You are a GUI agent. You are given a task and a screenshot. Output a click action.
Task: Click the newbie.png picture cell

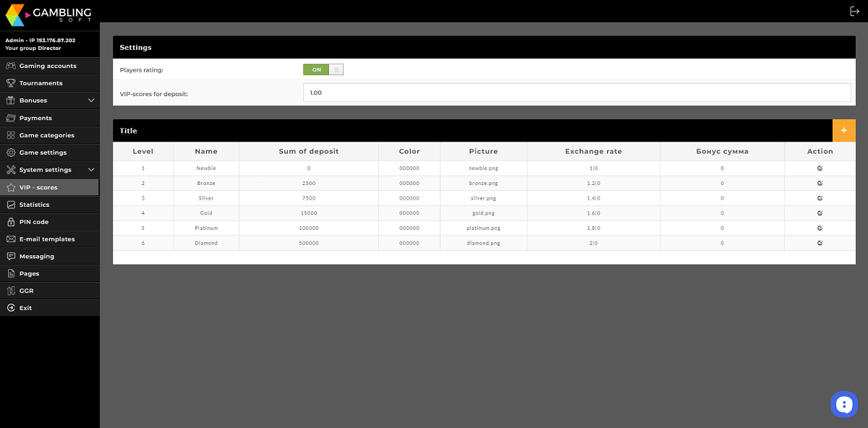click(483, 168)
